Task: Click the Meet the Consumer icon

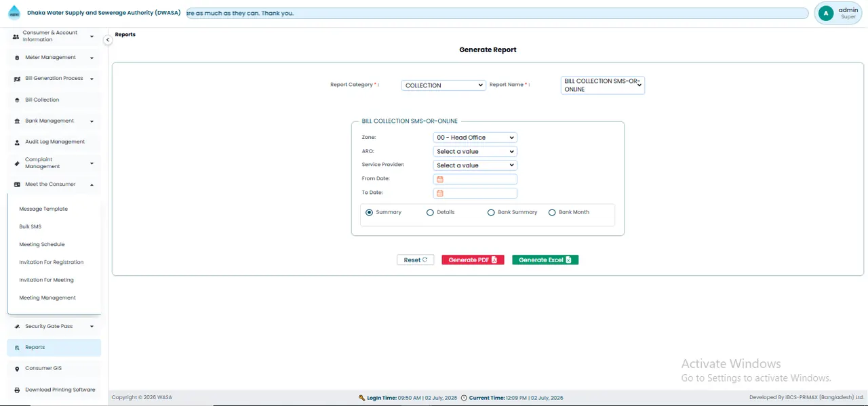Action: [x=17, y=184]
